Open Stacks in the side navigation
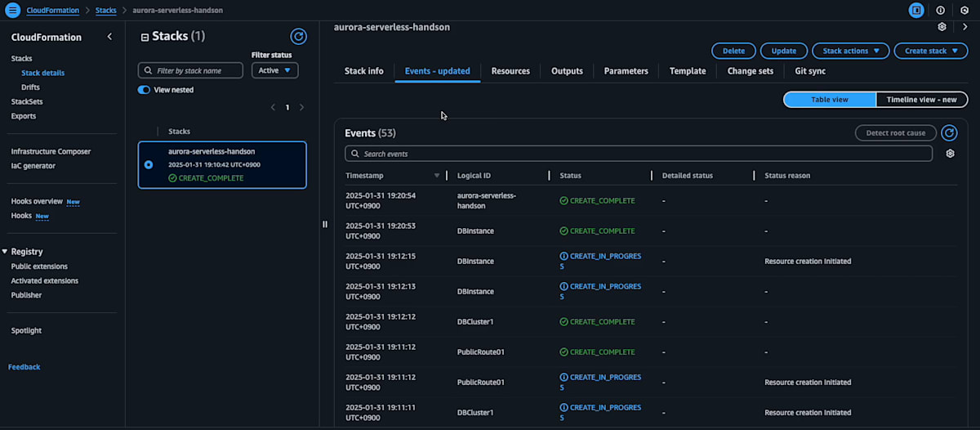This screenshot has height=430, width=980. pos(22,59)
